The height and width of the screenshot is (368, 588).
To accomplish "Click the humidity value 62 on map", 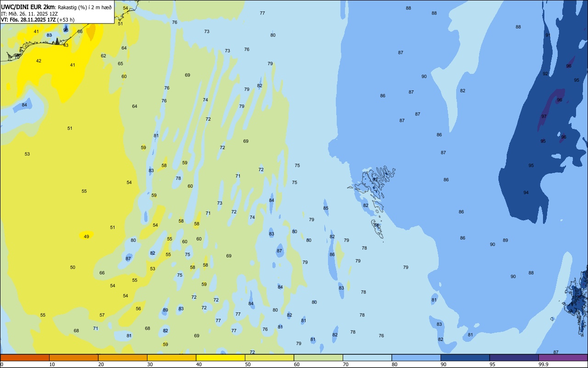I will pos(103,56).
